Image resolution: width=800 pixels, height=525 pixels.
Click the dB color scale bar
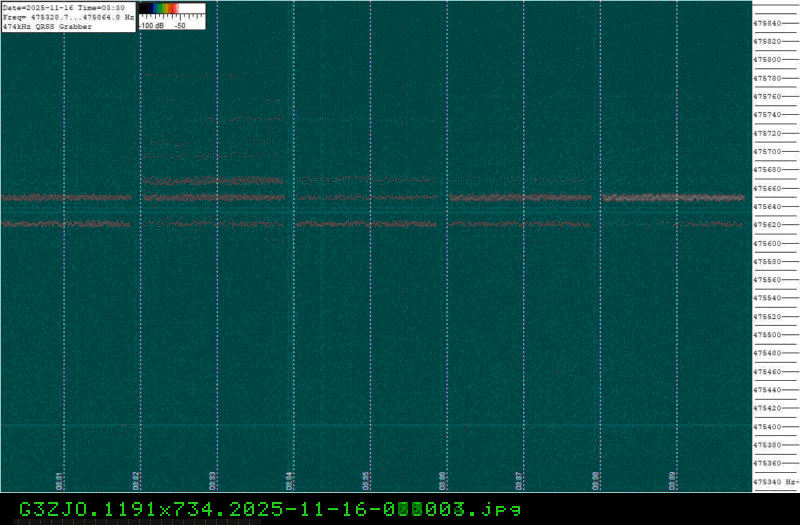(172, 8)
